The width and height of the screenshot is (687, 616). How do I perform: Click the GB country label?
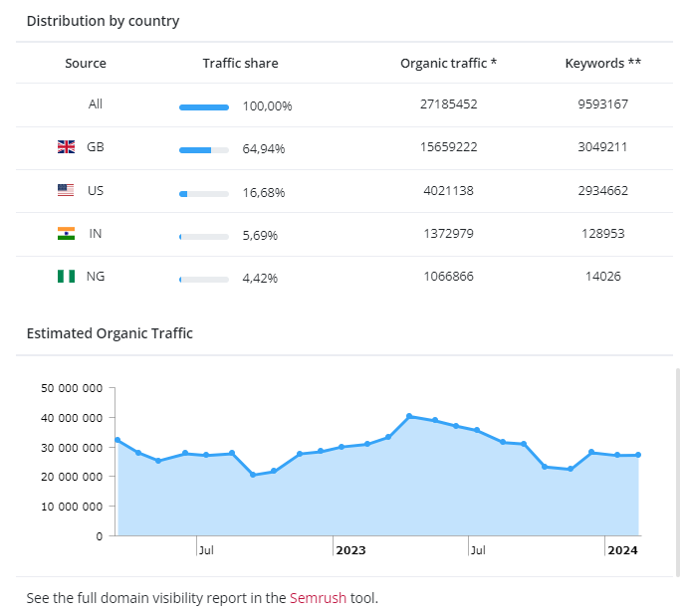coord(96,146)
